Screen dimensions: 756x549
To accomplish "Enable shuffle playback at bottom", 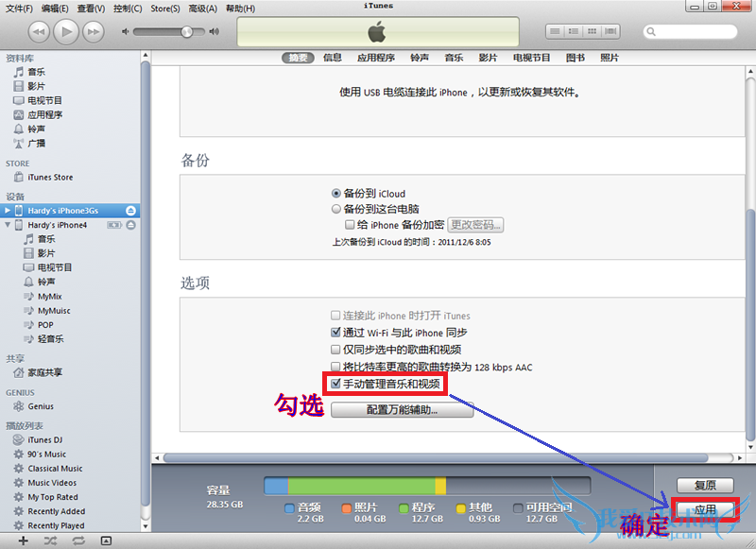I will click(50, 540).
